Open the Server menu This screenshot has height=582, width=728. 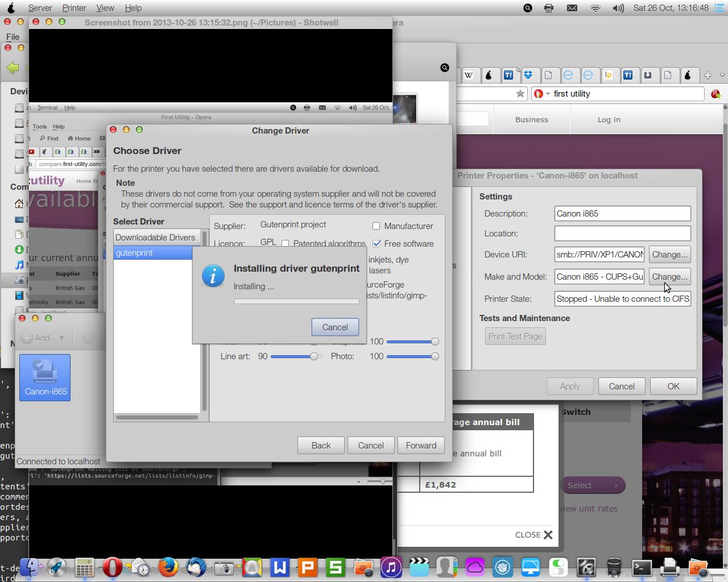(x=40, y=8)
